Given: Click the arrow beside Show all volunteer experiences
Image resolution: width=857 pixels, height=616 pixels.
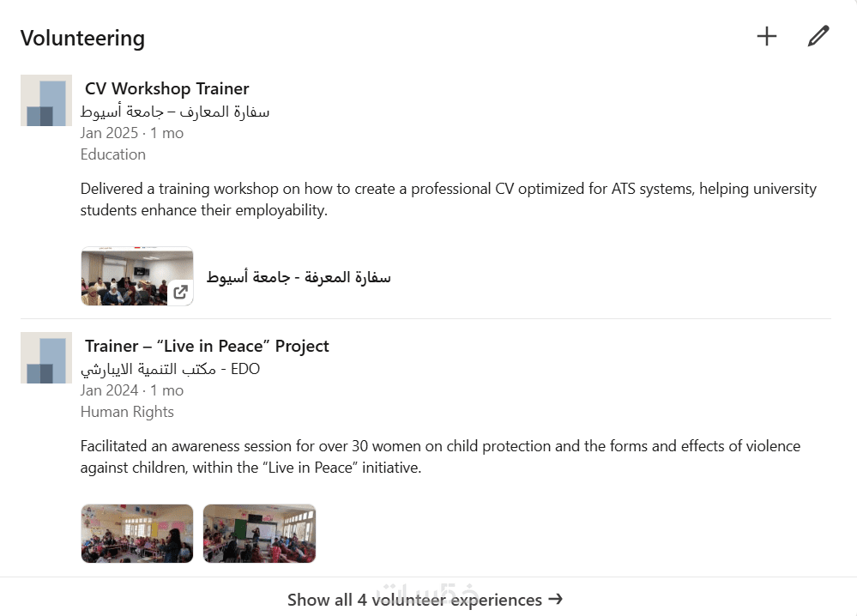Looking at the screenshot, I should [555, 599].
